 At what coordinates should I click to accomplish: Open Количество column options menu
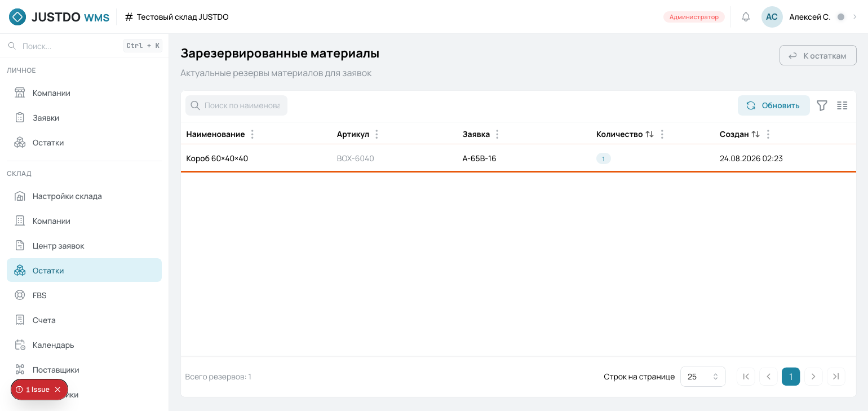click(662, 134)
